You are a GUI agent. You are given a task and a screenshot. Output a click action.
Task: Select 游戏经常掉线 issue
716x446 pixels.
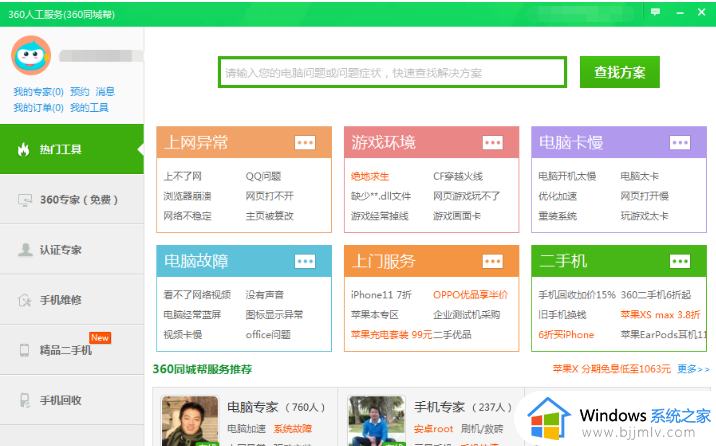click(x=379, y=216)
